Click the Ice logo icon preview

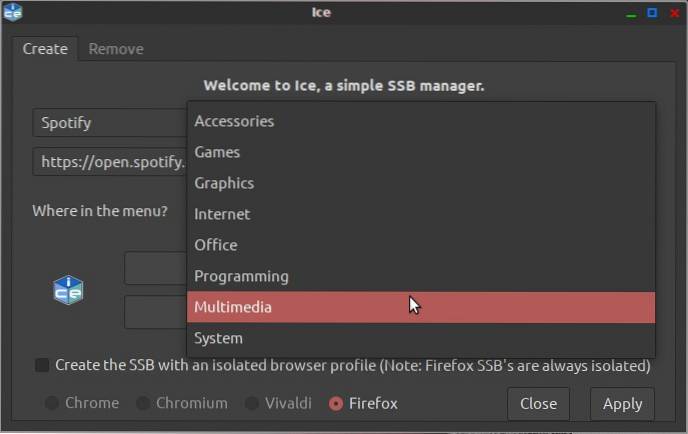[x=68, y=290]
